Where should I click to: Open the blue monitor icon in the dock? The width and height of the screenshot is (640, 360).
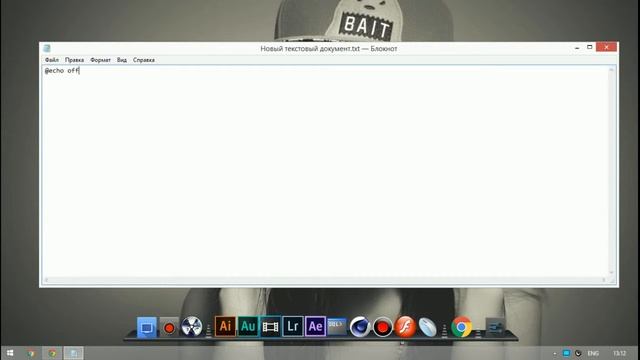(147, 327)
